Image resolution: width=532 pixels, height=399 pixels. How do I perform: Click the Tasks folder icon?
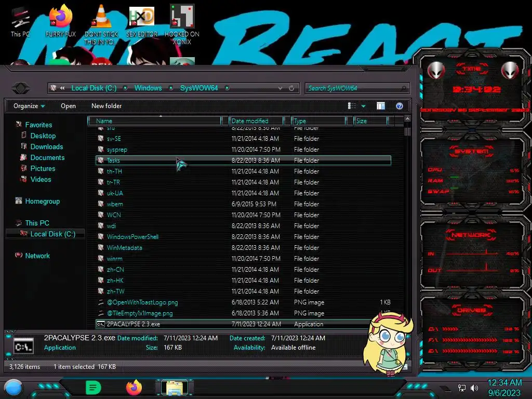click(101, 160)
